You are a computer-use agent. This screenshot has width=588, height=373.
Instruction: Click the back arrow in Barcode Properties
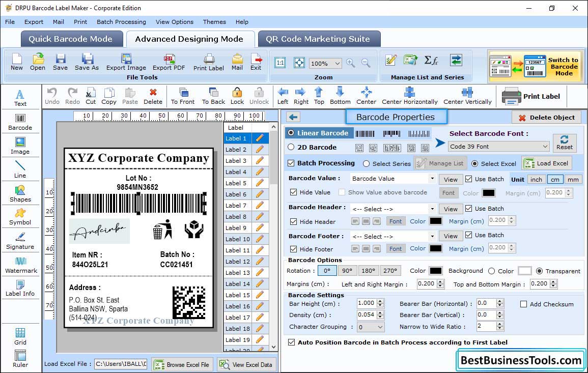(293, 117)
